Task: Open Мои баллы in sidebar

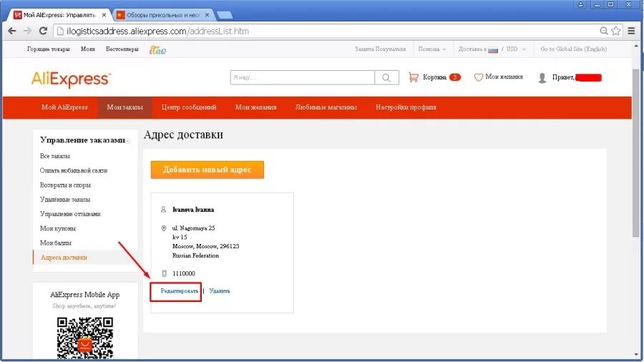Action: (56, 243)
